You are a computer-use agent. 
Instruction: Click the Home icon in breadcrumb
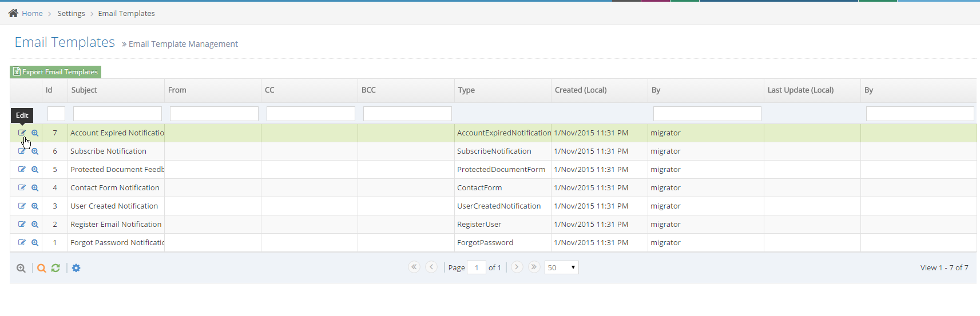coord(13,13)
